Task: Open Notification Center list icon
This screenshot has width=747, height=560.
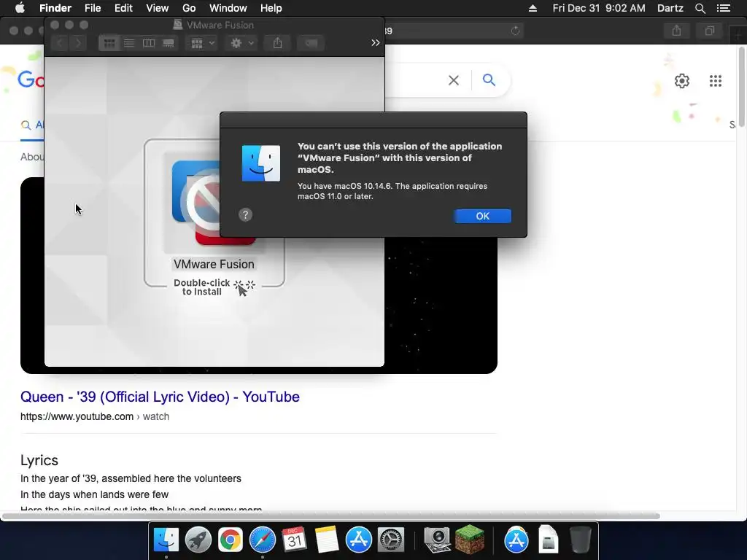Action: [x=724, y=8]
